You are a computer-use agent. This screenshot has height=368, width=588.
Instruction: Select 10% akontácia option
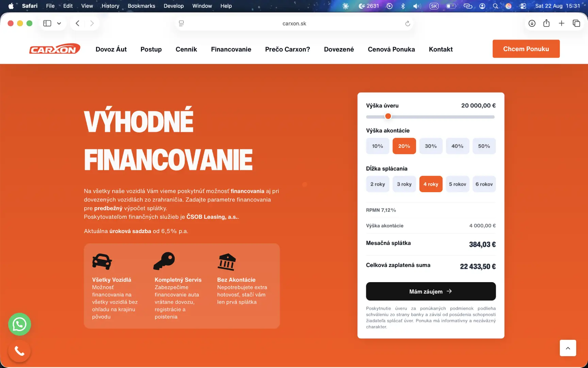coord(377,146)
